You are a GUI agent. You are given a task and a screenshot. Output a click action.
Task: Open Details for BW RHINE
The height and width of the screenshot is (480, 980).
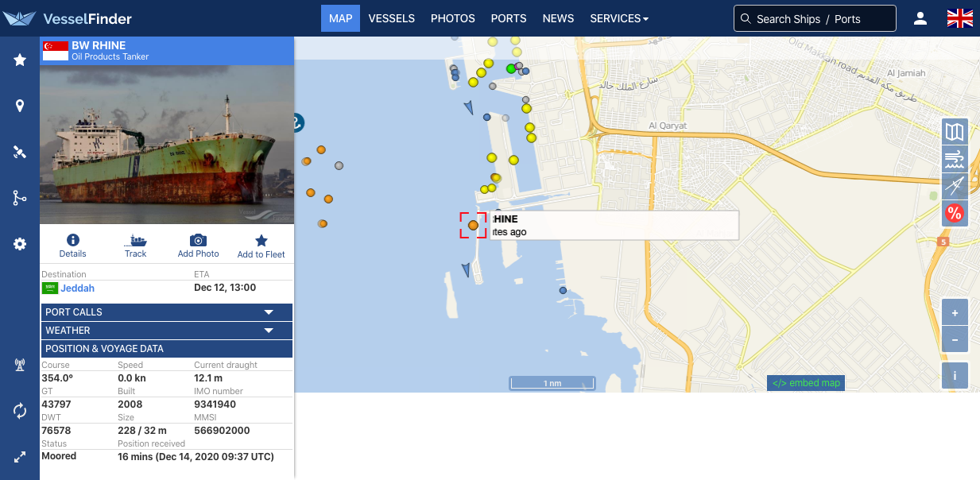pyautogui.click(x=72, y=246)
